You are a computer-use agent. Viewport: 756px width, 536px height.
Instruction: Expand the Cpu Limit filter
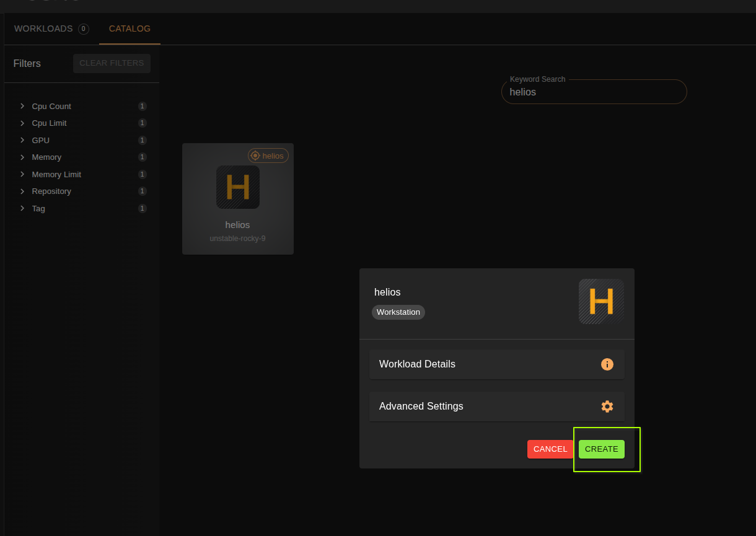[23, 123]
